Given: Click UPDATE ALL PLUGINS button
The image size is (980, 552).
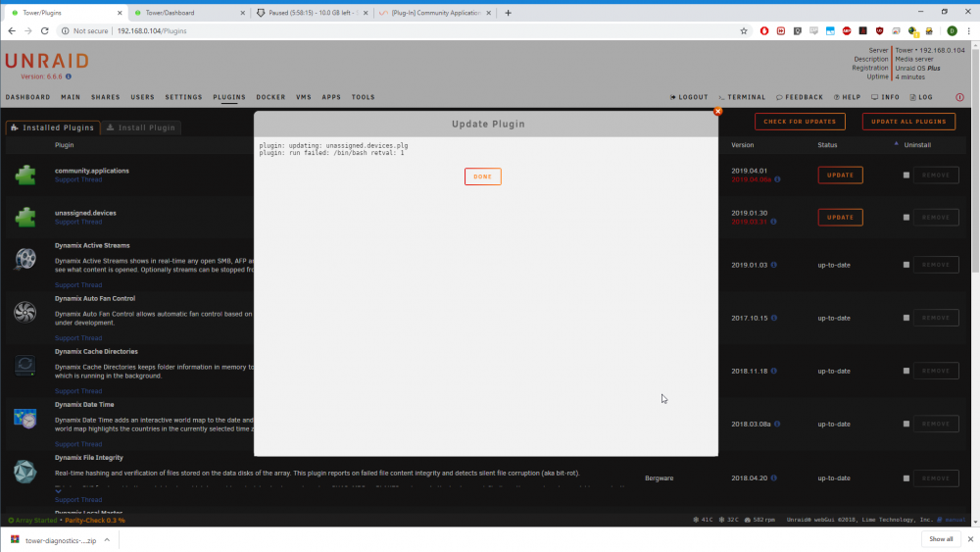Looking at the screenshot, I should tap(908, 122).
